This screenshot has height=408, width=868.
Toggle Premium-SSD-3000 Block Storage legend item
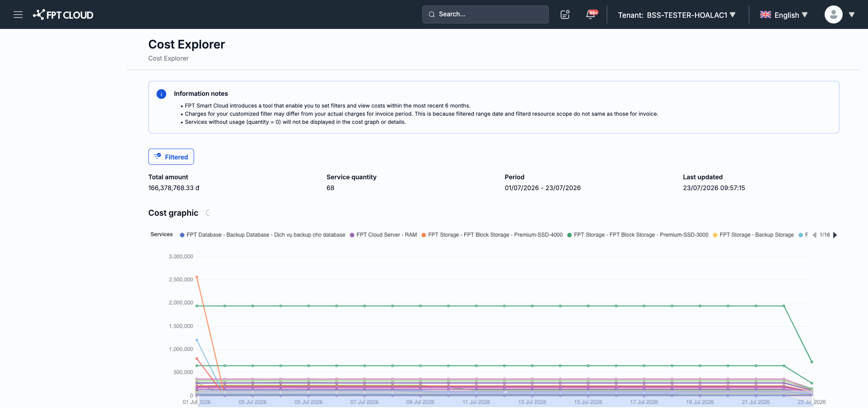coord(637,235)
